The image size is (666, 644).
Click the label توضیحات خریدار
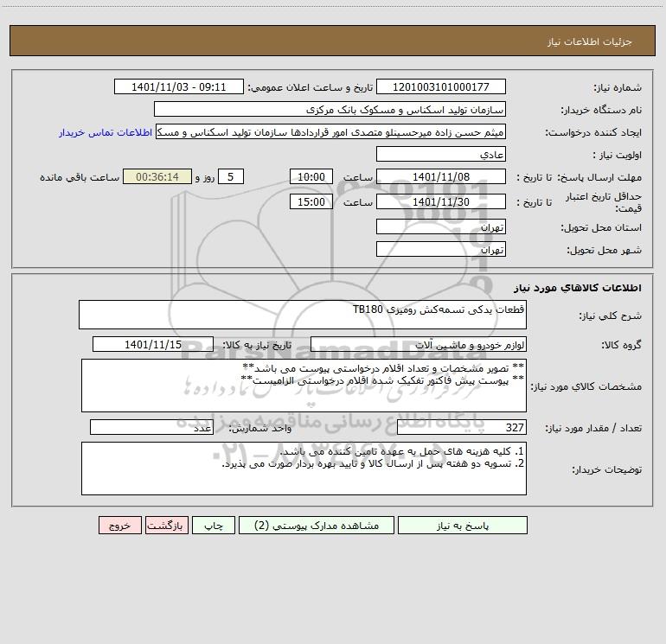click(x=607, y=469)
